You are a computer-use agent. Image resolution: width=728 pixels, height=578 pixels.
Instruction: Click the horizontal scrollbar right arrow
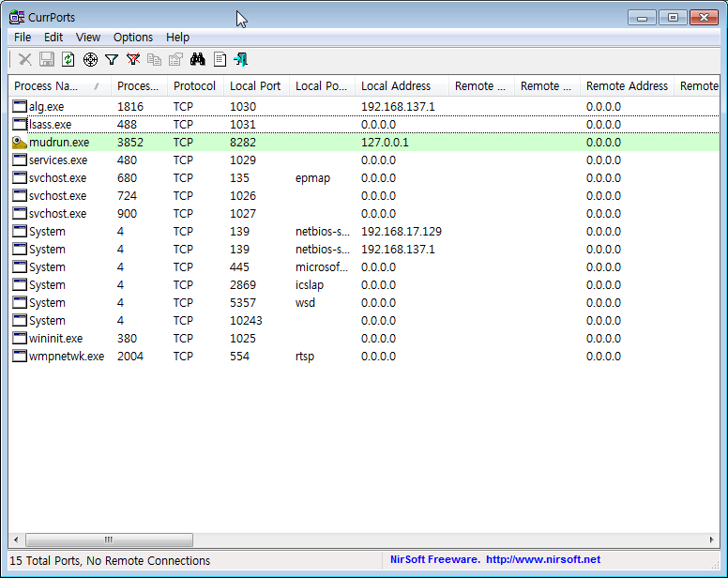(x=713, y=540)
